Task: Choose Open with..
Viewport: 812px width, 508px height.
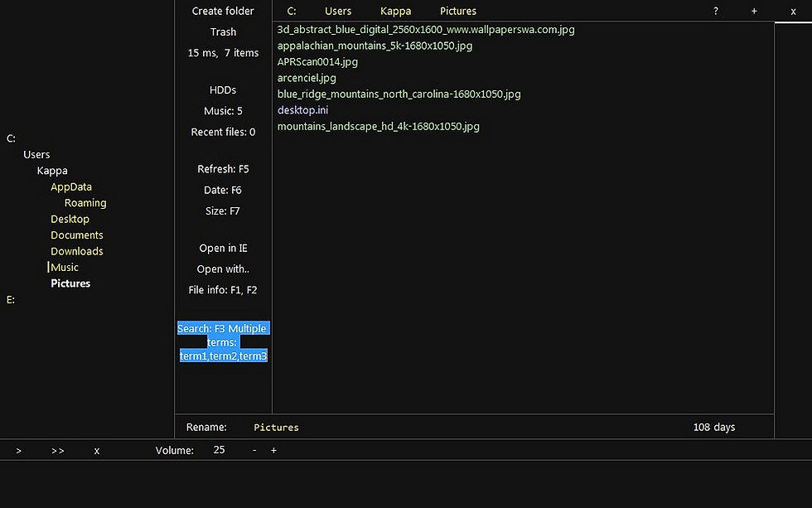Action: click(x=223, y=269)
